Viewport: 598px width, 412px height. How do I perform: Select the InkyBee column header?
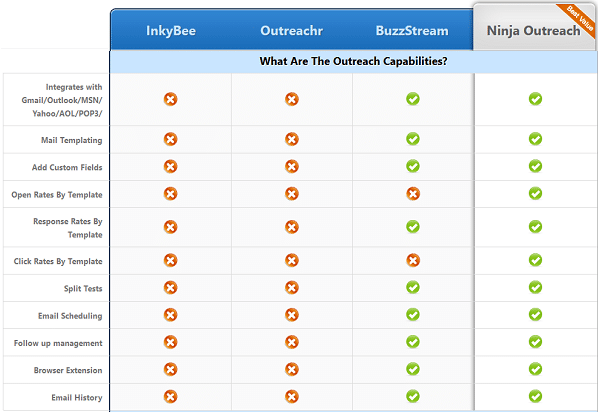click(171, 31)
